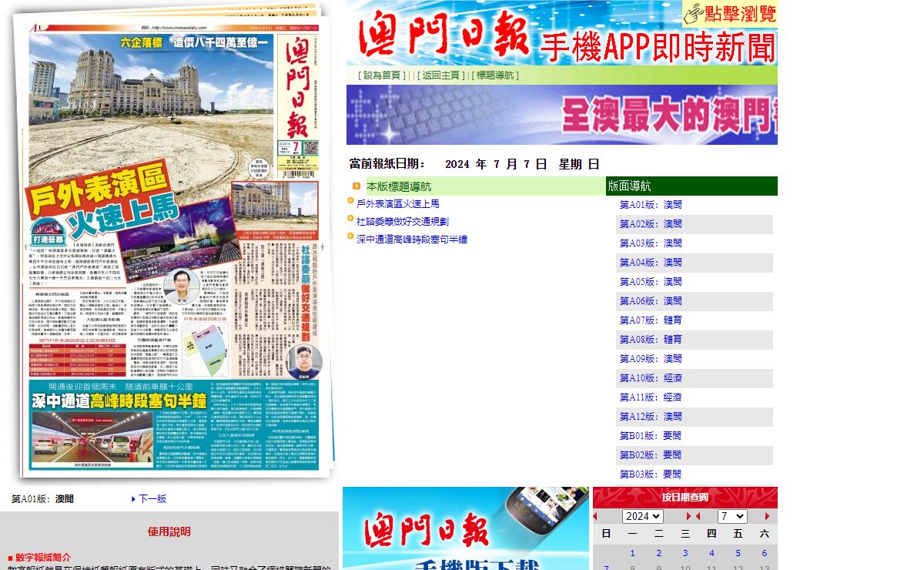Select page 第A03版：澳聞

(x=651, y=243)
